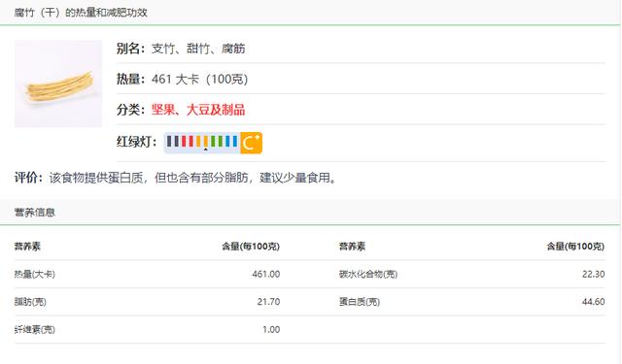The image size is (622, 364).
Task: Click the 22.30 carbohydrate value
Action: click(593, 274)
